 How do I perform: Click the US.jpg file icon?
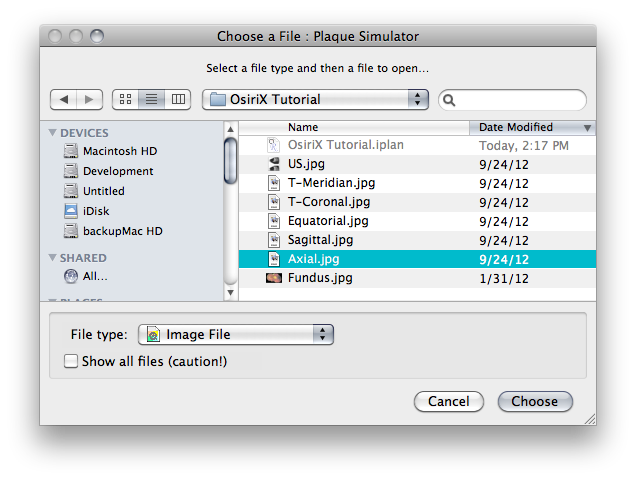click(274, 164)
